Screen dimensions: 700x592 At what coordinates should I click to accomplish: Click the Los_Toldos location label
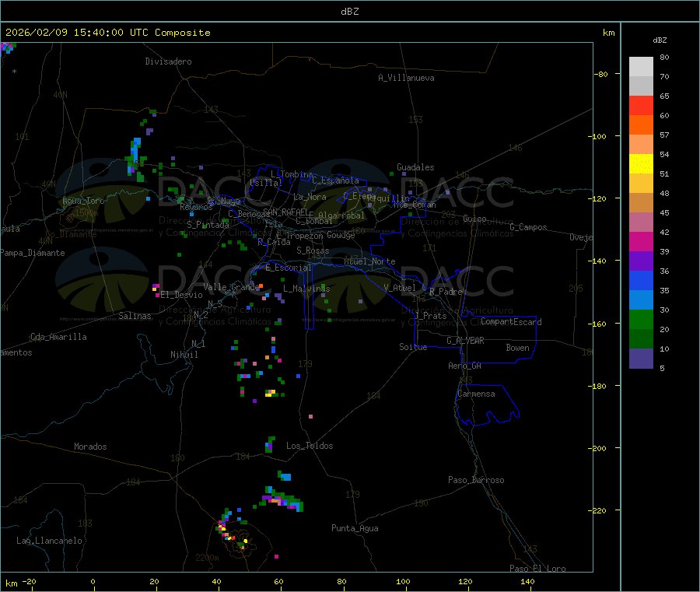310,446
